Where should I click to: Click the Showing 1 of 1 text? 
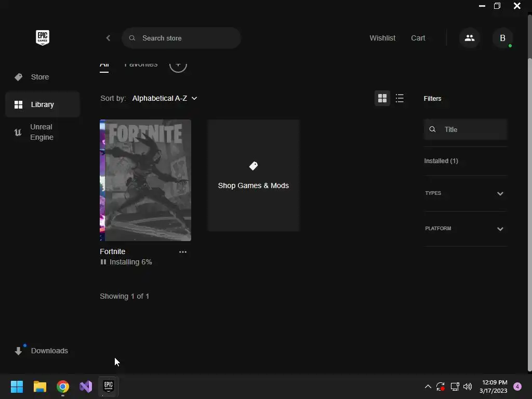tap(125, 296)
